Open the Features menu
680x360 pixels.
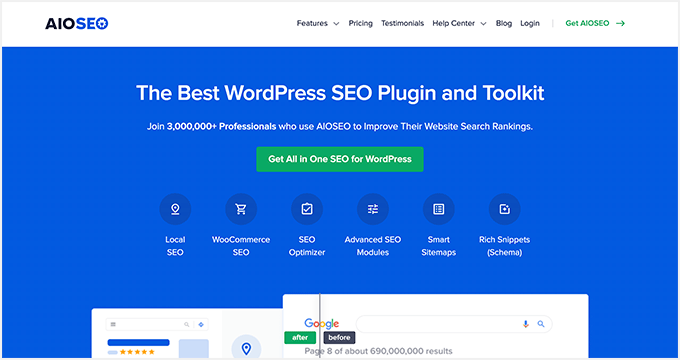click(312, 23)
